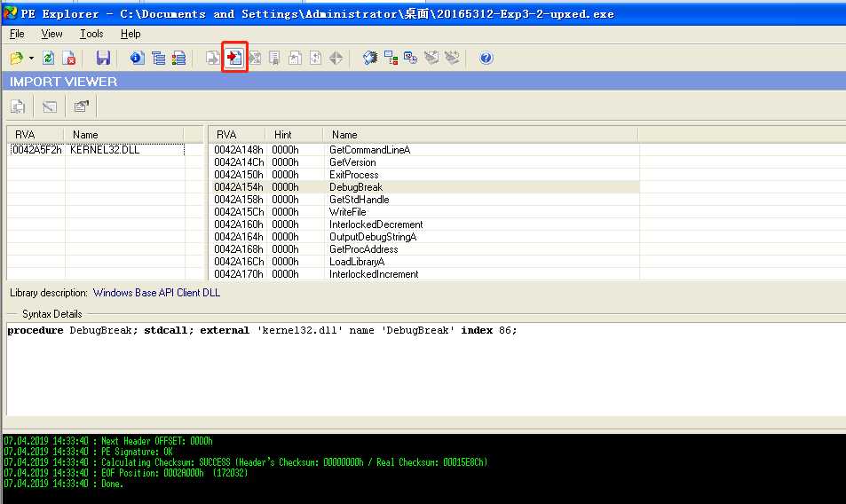Select the GetVersion function row
The image size is (846, 504).
pyautogui.click(x=424, y=162)
